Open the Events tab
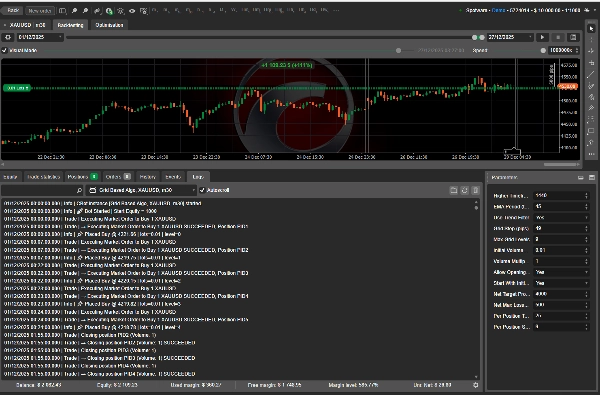Screen dimensions: 600x395 [173, 177]
